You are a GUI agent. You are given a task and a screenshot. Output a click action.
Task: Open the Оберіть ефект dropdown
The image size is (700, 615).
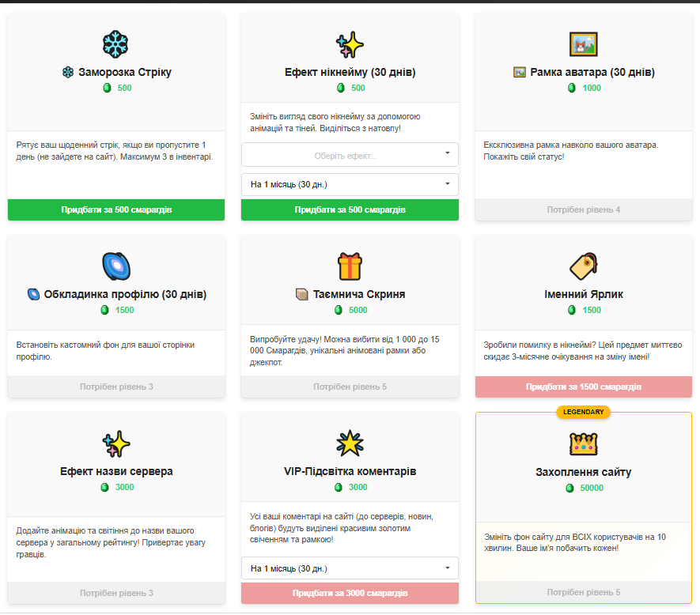pyautogui.click(x=350, y=155)
